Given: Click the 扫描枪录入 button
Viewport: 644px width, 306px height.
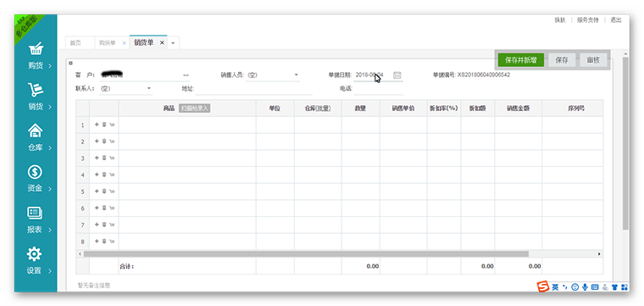Looking at the screenshot, I should coord(195,108).
